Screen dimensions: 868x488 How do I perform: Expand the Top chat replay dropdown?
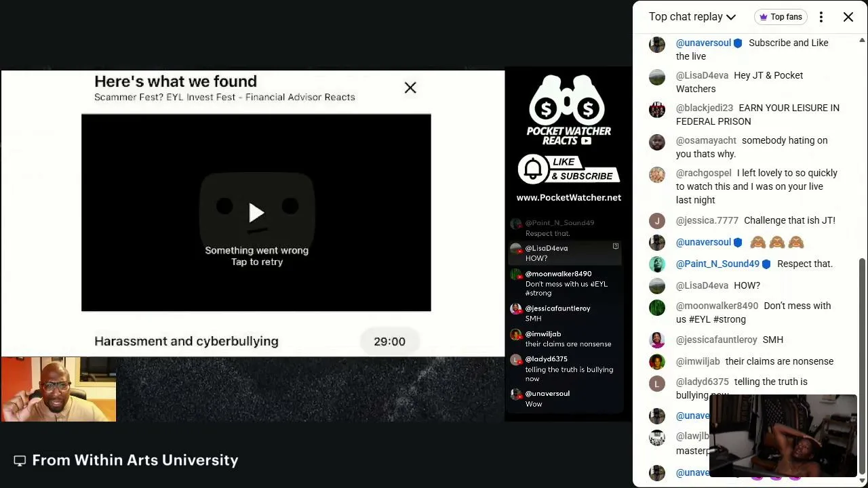click(x=692, y=17)
